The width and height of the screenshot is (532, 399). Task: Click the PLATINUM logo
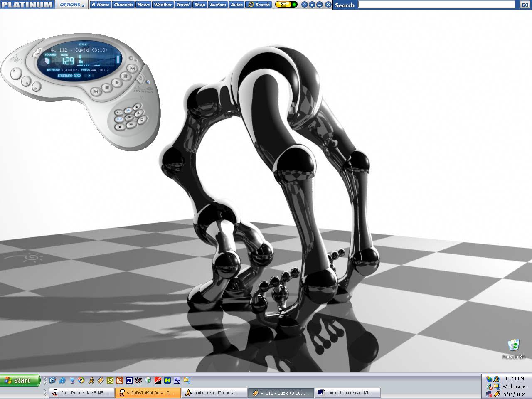tap(27, 5)
